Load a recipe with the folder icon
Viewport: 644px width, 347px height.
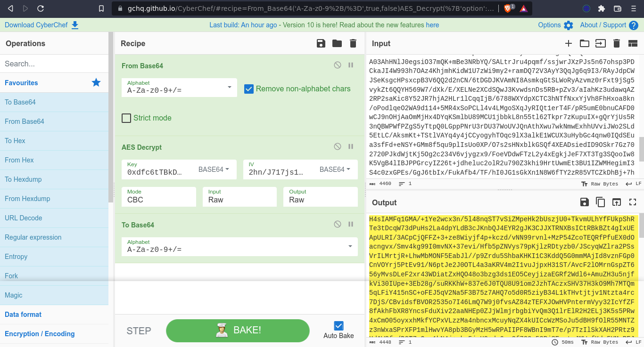click(337, 44)
